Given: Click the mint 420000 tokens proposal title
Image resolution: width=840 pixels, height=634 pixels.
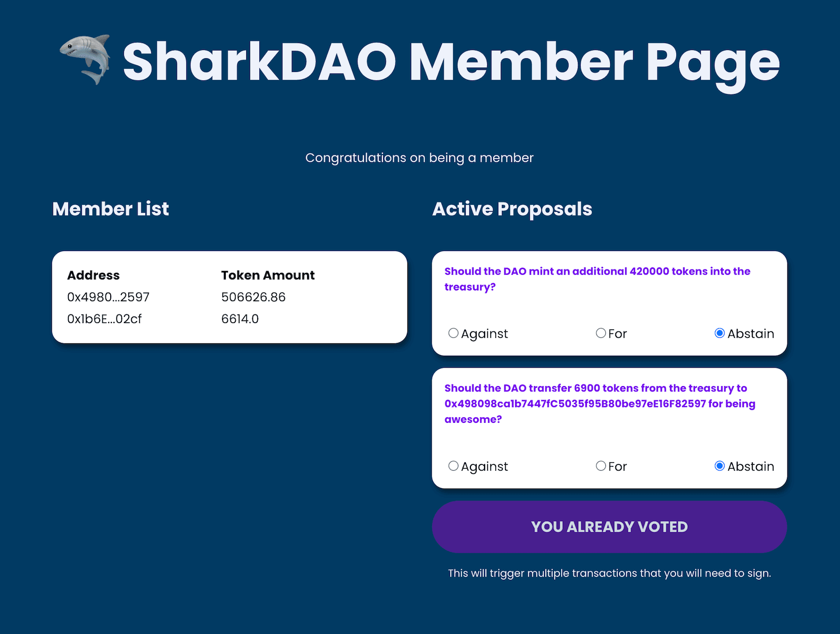Looking at the screenshot, I should pyautogui.click(x=597, y=279).
